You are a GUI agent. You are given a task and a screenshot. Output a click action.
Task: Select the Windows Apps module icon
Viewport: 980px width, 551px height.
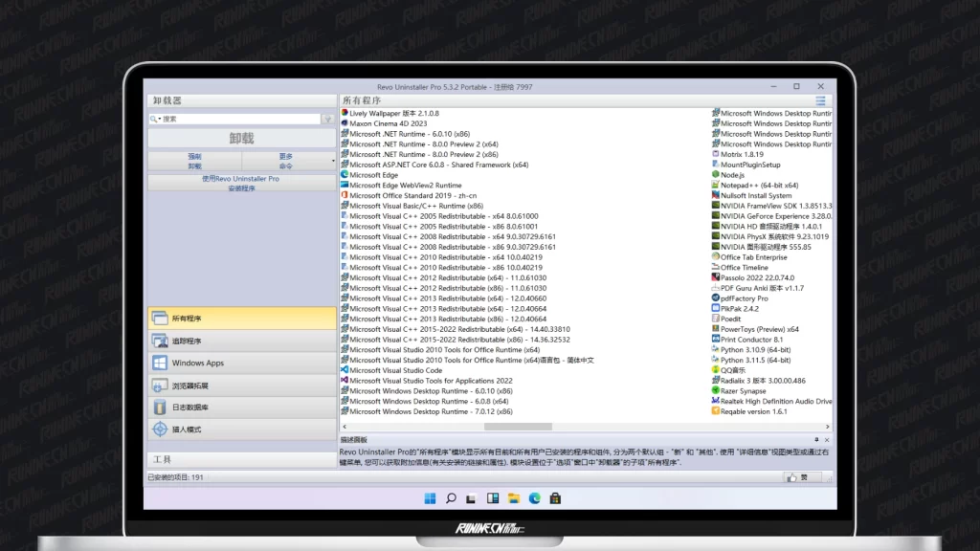click(x=161, y=364)
